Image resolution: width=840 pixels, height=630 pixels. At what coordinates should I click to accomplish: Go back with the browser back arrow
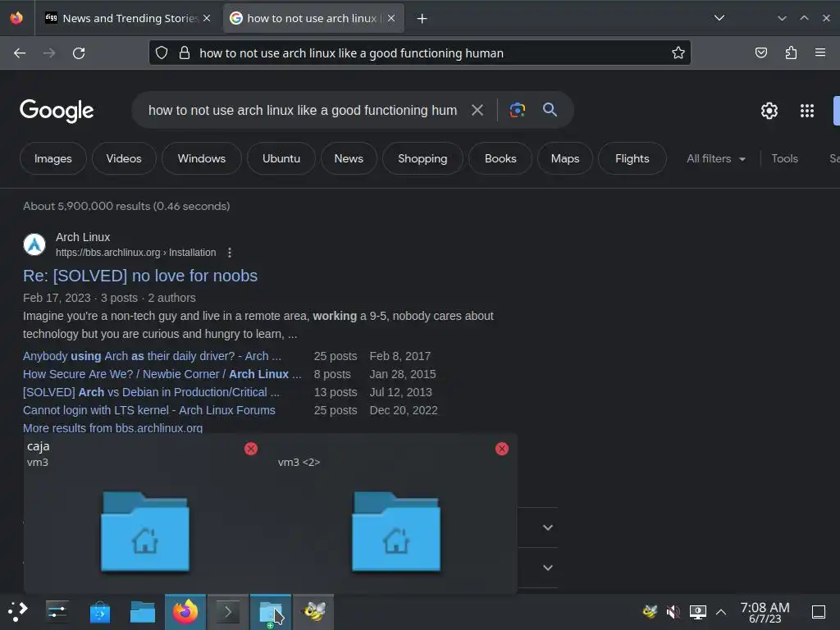click(x=20, y=53)
